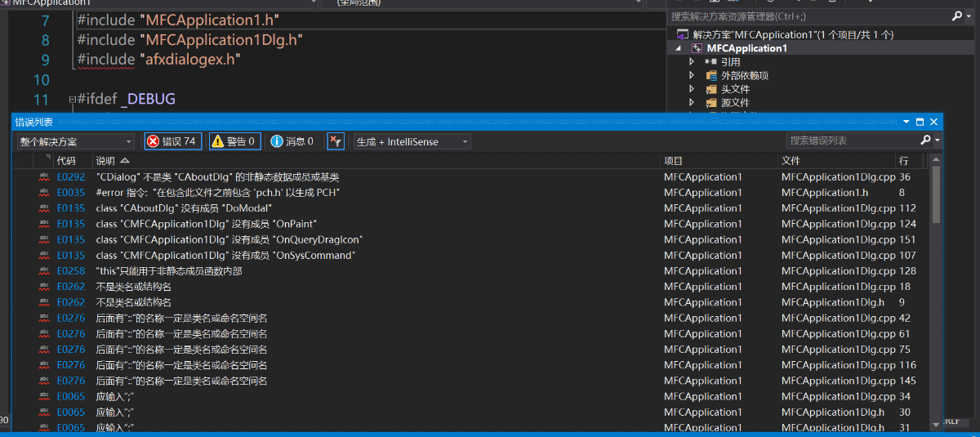Toggle the 消息 0 messages filter
980x437 pixels.
(292, 141)
